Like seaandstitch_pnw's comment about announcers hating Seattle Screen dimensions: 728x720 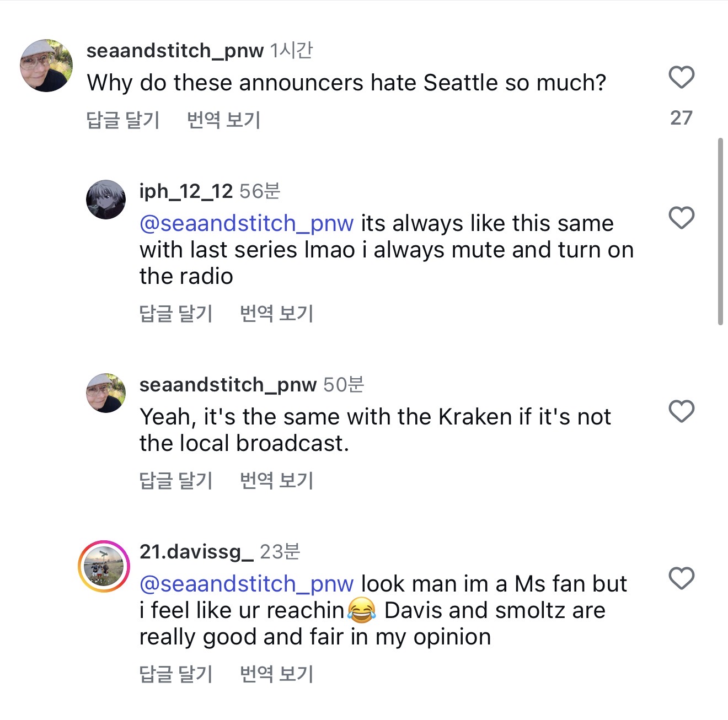coord(681,77)
